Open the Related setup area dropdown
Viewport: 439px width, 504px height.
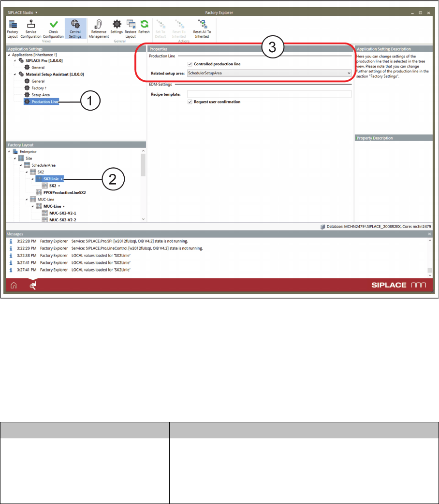(x=269, y=73)
